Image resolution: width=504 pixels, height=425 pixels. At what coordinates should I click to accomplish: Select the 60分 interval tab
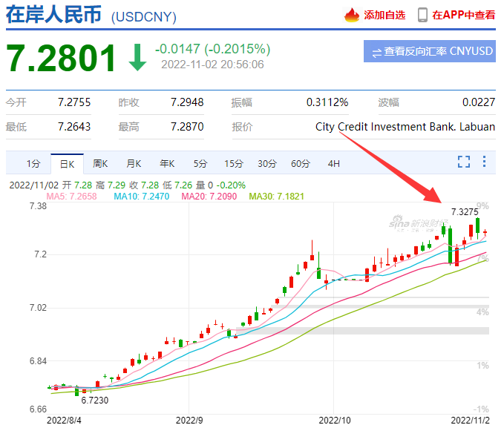(301, 163)
